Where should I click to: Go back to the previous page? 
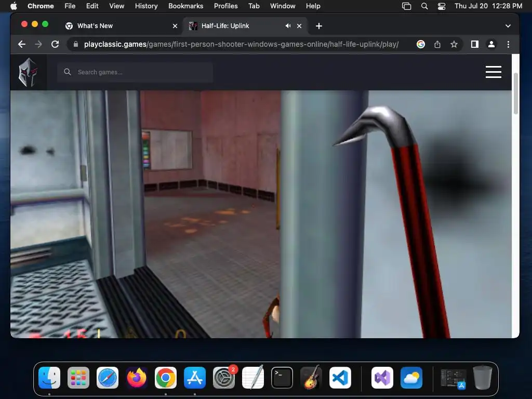tap(22, 44)
